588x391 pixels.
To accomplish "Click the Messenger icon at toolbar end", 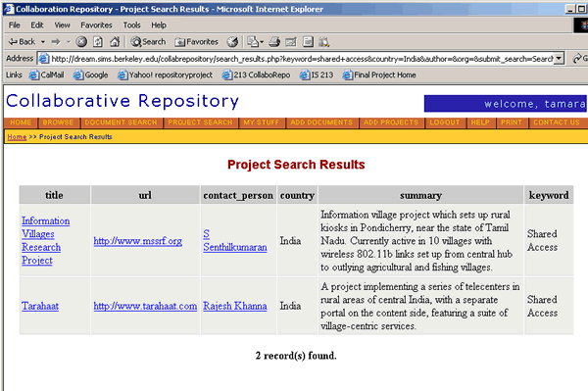I will pyautogui.click(x=324, y=41).
